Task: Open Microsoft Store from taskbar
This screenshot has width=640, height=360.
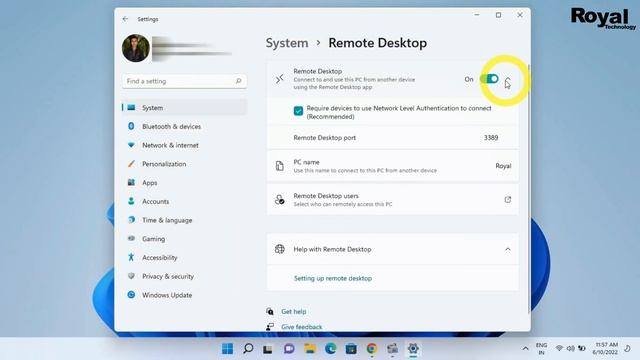Action: pyautogui.click(x=351, y=349)
